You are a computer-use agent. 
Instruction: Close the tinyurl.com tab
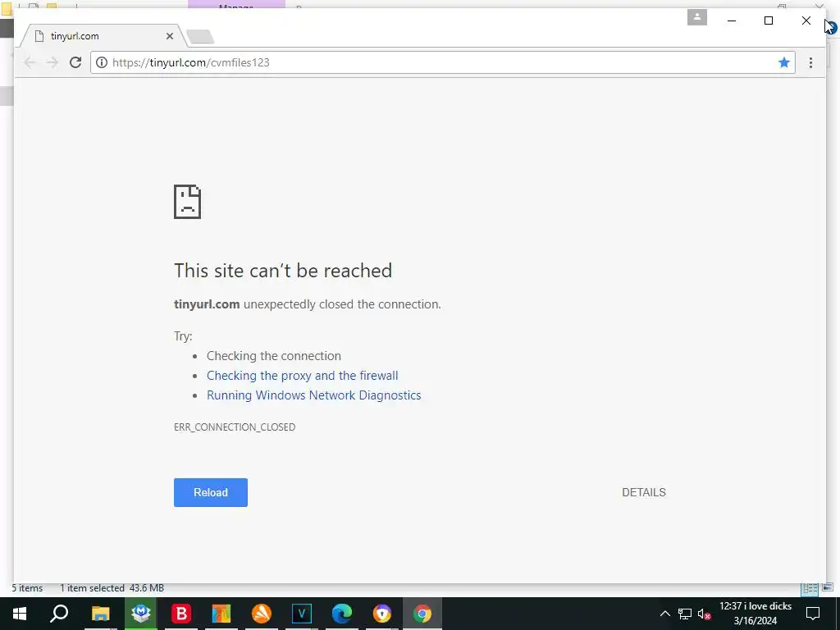(x=169, y=36)
